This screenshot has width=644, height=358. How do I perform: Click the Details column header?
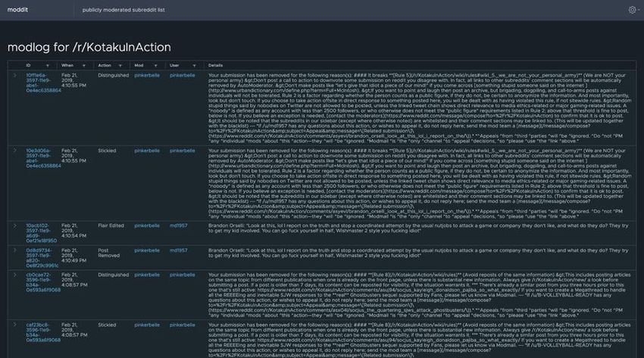215,66
